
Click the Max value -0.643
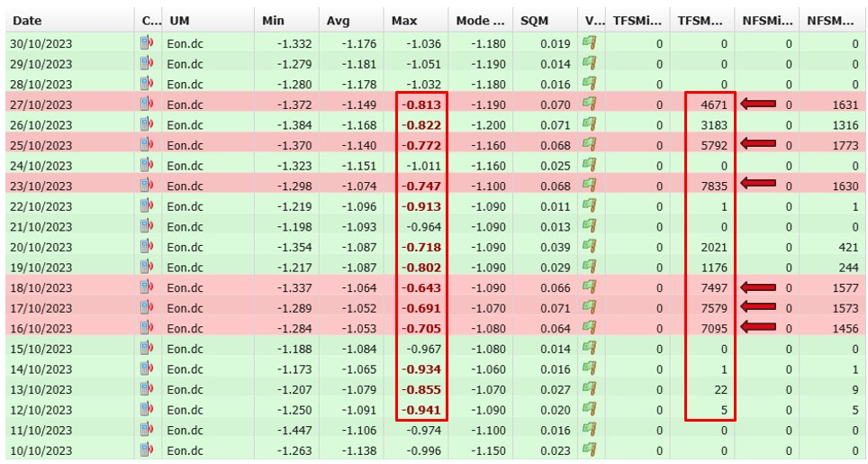tap(421, 287)
